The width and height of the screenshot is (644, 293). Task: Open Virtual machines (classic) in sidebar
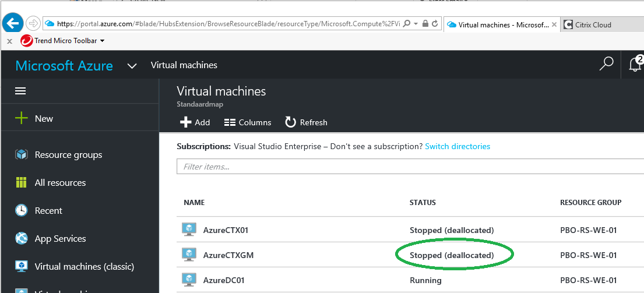tap(85, 267)
